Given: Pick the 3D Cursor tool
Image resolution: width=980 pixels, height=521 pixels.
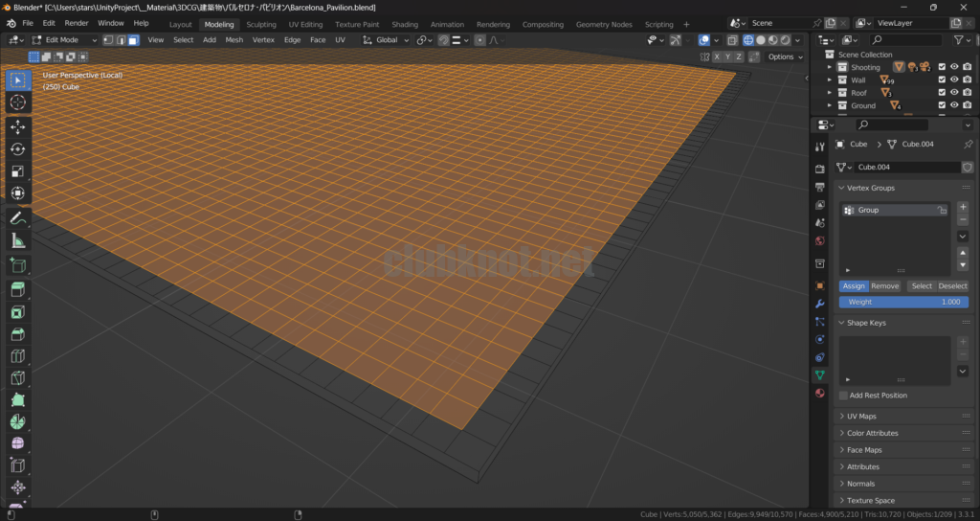Looking at the screenshot, I should 17,102.
